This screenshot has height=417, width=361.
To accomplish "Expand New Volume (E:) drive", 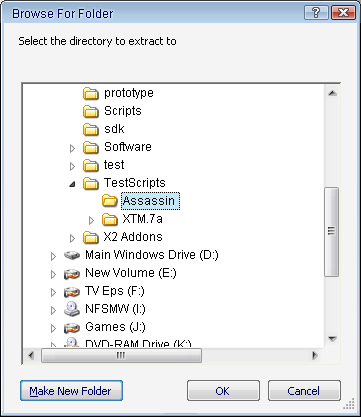I will click(x=53, y=274).
